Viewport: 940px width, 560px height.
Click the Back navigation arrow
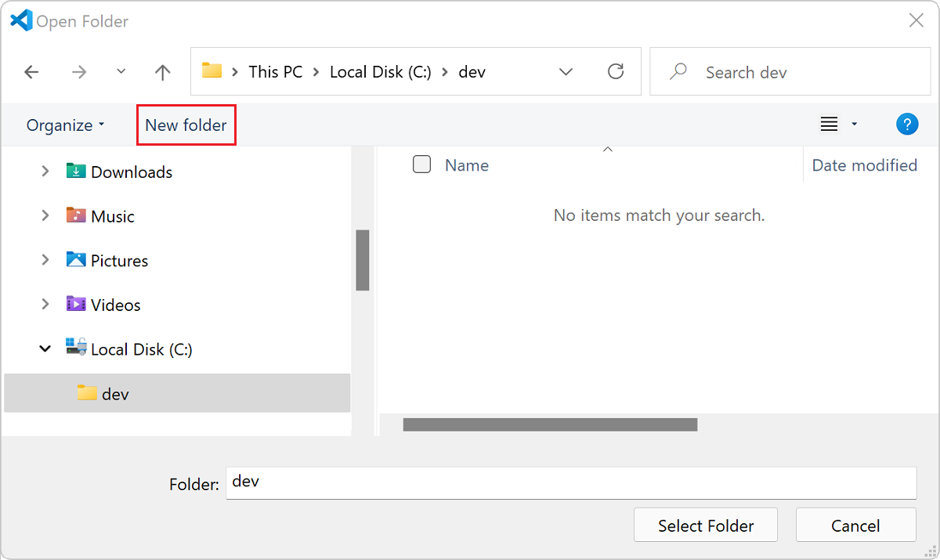[x=31, y=72]
